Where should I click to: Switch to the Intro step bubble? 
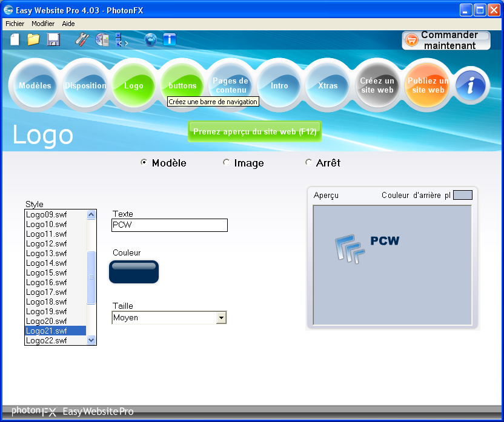(x=279, y=85)
